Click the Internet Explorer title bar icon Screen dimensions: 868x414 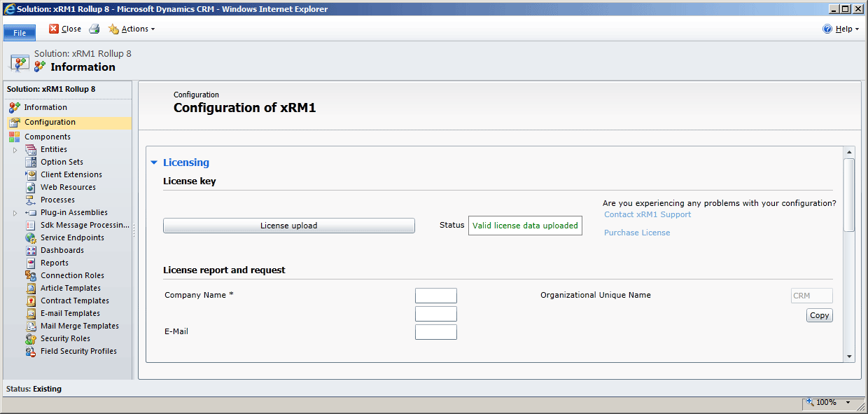[10, 8]
